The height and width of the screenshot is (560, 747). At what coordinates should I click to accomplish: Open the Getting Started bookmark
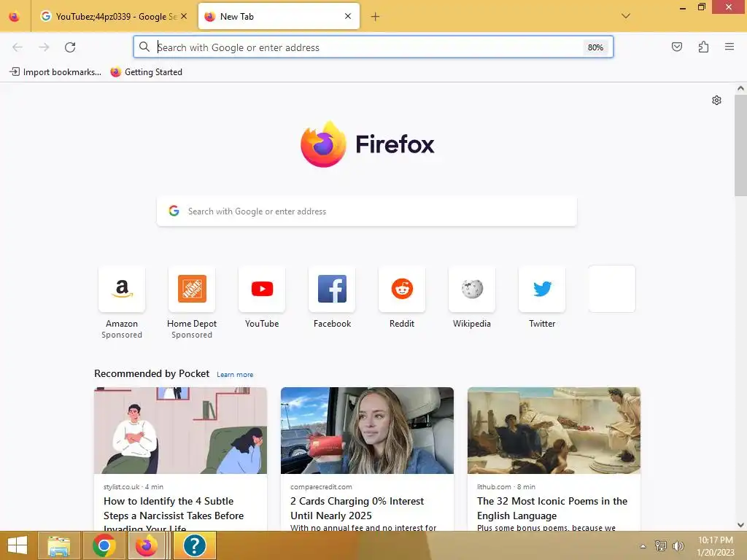pyautogui.click(x=146, y=72)
